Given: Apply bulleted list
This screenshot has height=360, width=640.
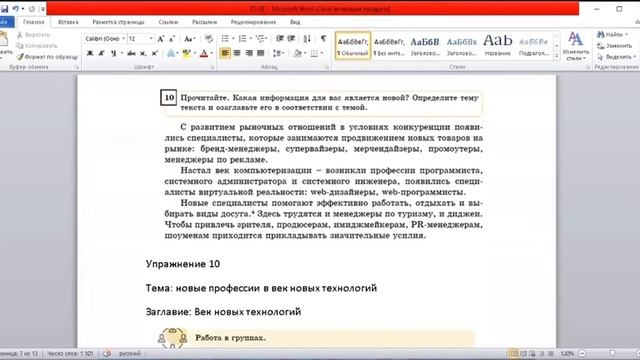Looking at the screenshot, I should coord(225,39).
